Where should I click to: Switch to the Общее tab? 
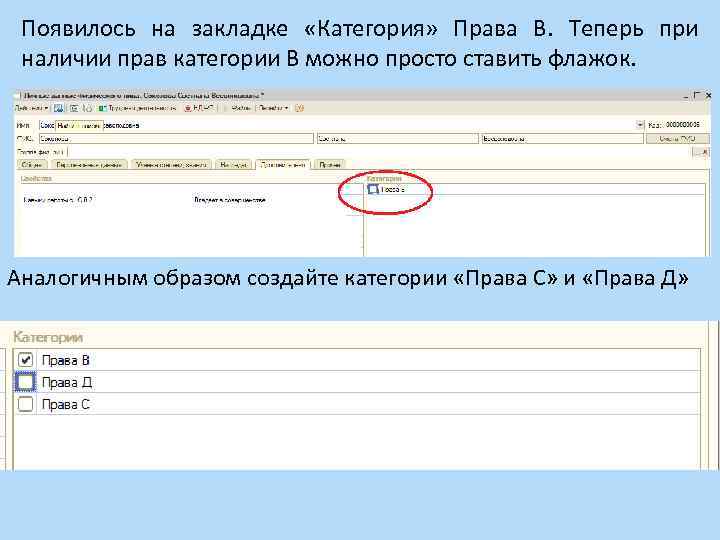(32, 164)
